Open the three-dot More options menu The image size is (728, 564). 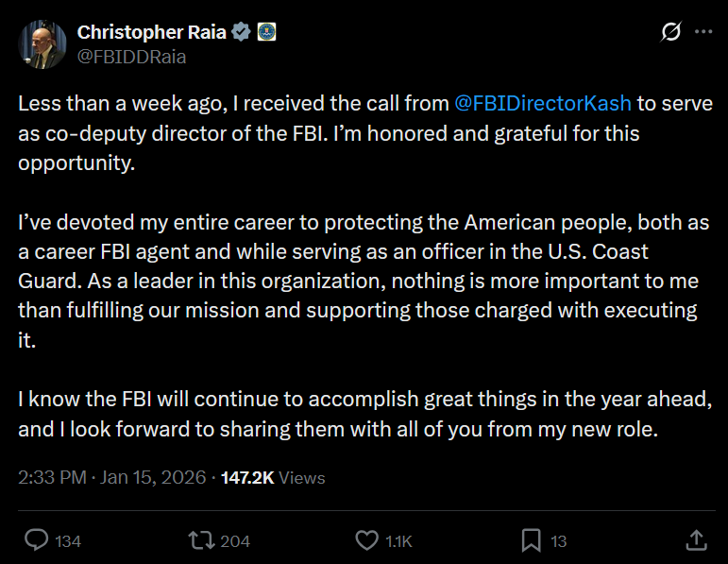pos(703,32)
